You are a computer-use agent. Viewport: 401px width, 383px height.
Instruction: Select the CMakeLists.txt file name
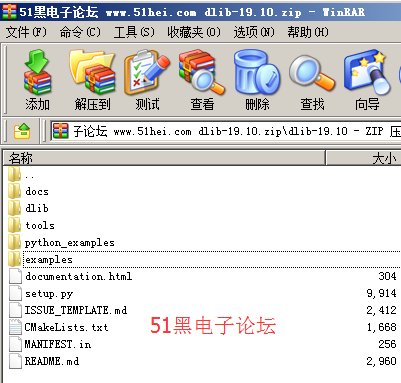point(66,327)
